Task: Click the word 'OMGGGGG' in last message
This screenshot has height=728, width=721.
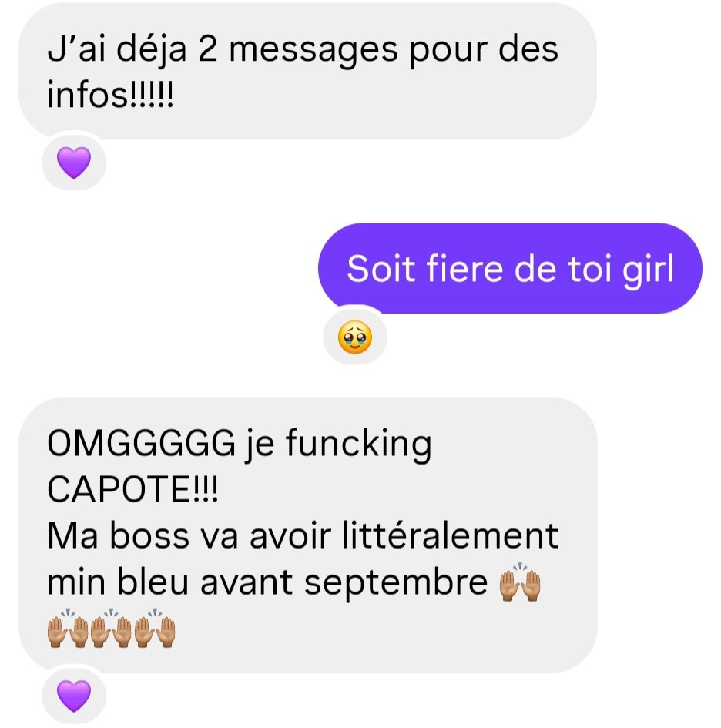Action: point(142,444)
